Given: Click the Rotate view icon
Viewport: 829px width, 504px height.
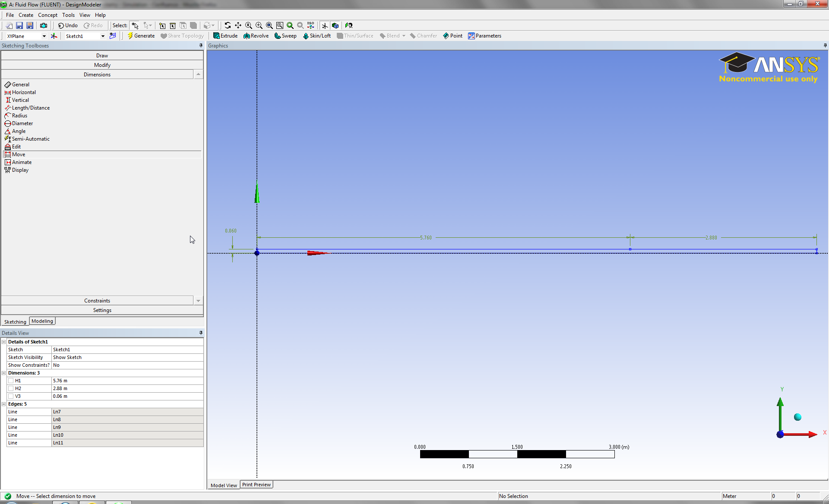Looking at the screenshot, I should [x=228, y=25].
